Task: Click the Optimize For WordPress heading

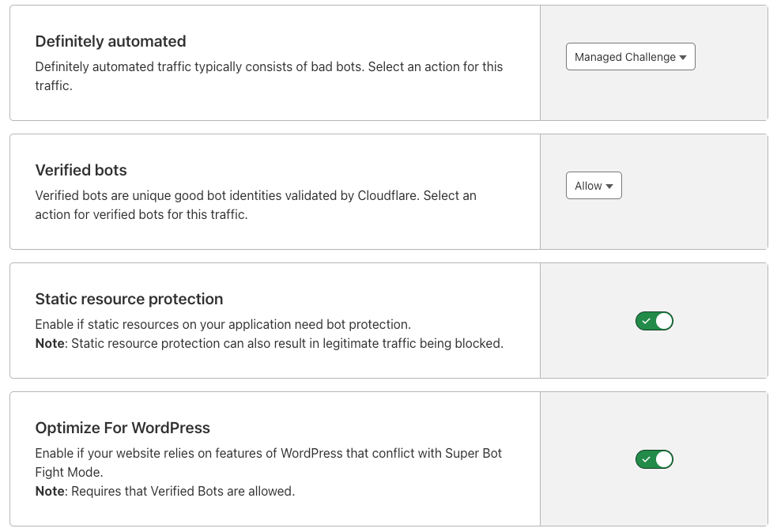Action: (x=123, y=428)
